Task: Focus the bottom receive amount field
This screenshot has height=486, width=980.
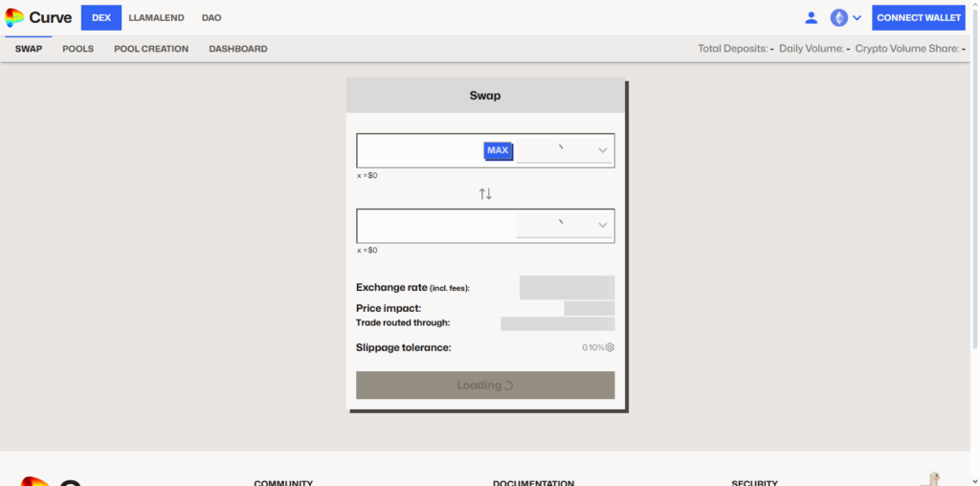Action: 435,226
